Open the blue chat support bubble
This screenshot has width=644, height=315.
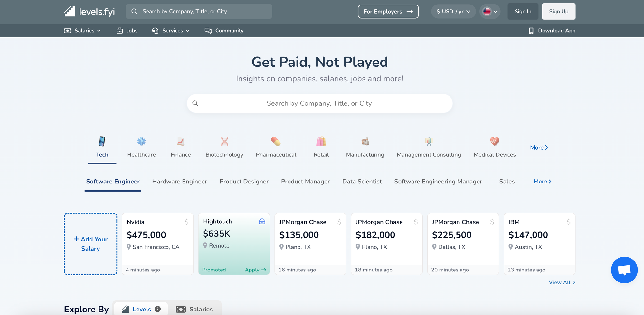[x=624, y=270]
